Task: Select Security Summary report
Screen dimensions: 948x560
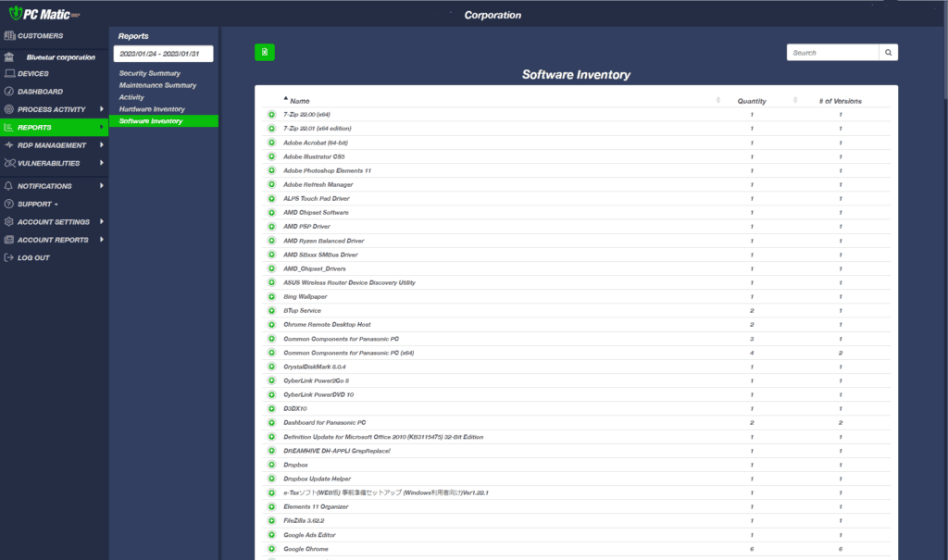Action: click(x=149, y=73)
